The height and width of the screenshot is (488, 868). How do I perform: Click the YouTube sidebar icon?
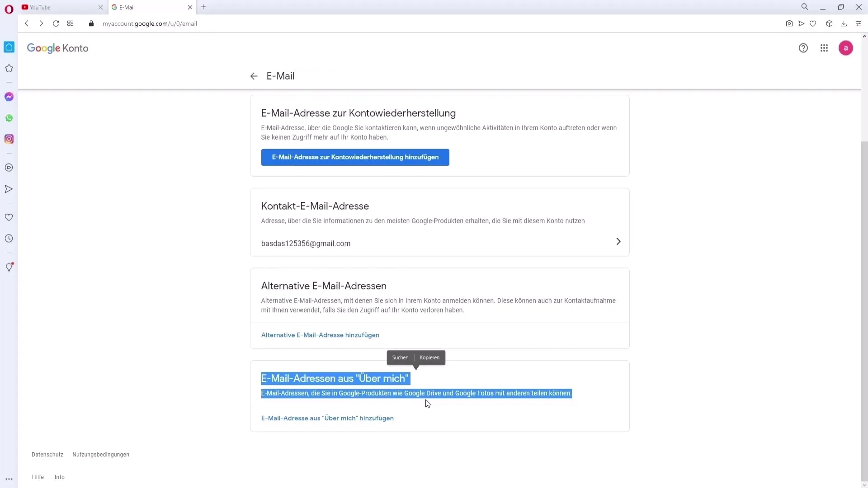coord(9,168)
